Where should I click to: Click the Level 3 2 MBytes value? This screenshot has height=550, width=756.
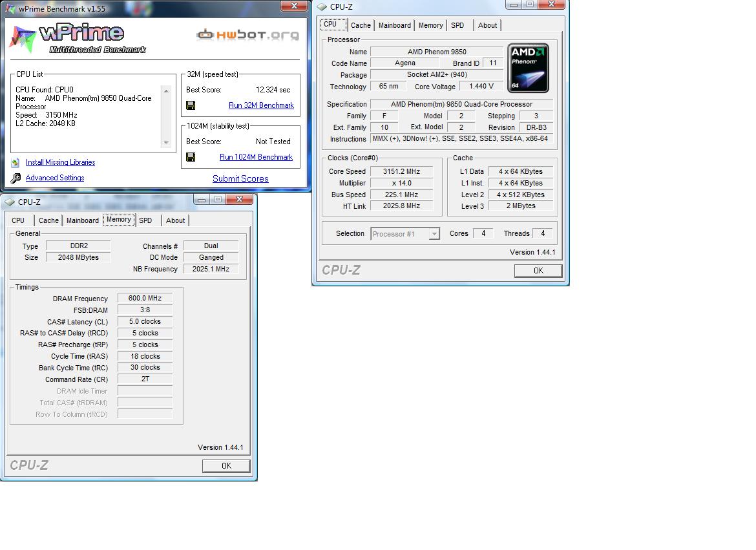coord(521,206)
